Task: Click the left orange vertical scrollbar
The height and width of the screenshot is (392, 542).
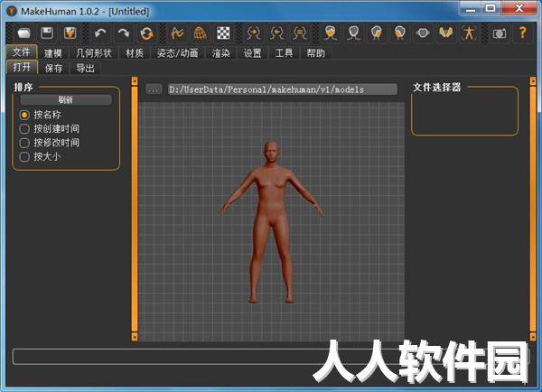Action: 135,210
